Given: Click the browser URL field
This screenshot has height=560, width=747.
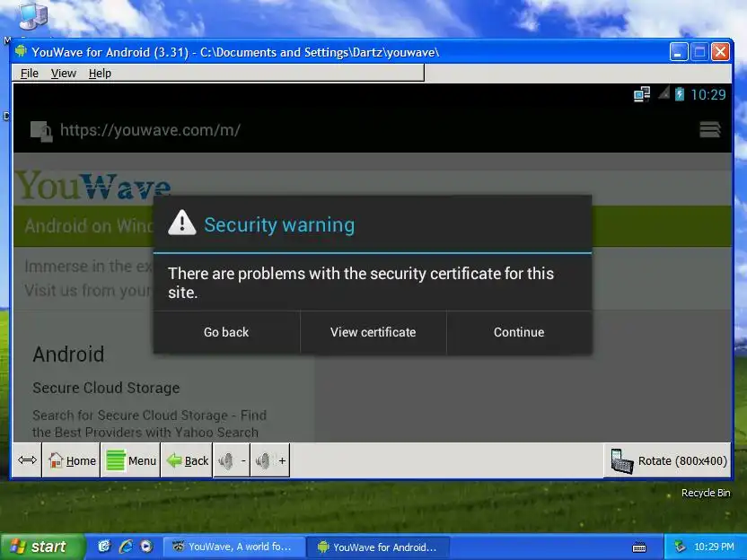Looking at the screenshot, I should click(150, 130).
